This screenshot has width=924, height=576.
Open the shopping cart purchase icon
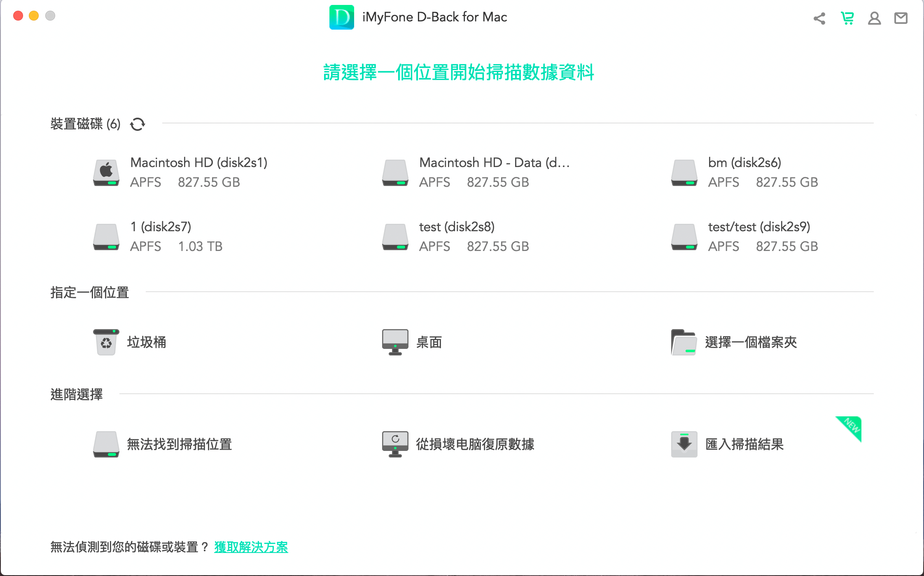coord(846,18)
